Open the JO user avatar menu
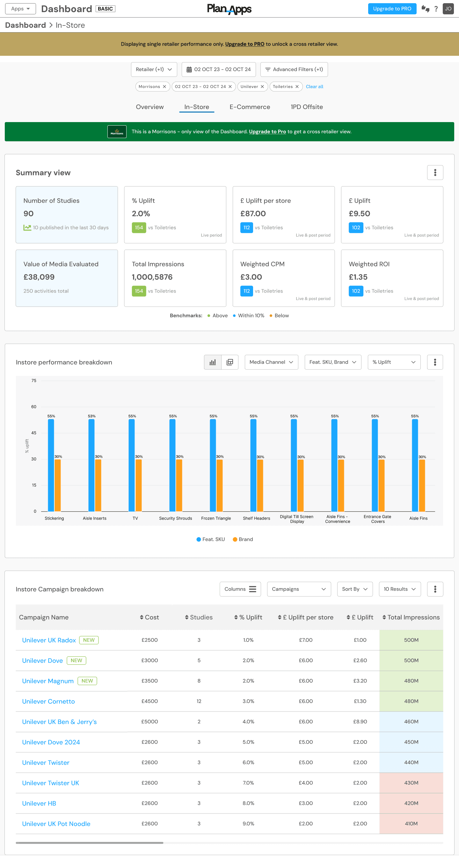Screen dimensions: 459x868 tap(448, 9)
